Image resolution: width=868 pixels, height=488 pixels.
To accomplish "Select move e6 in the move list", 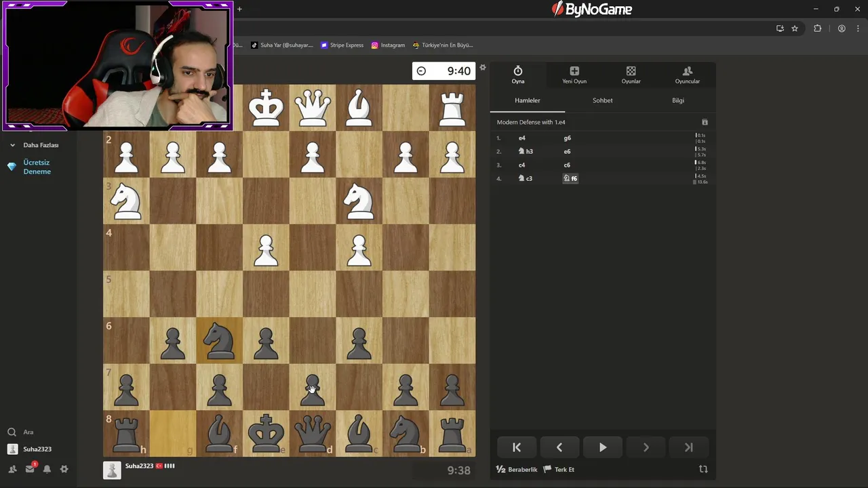I will tap(568, 151).
